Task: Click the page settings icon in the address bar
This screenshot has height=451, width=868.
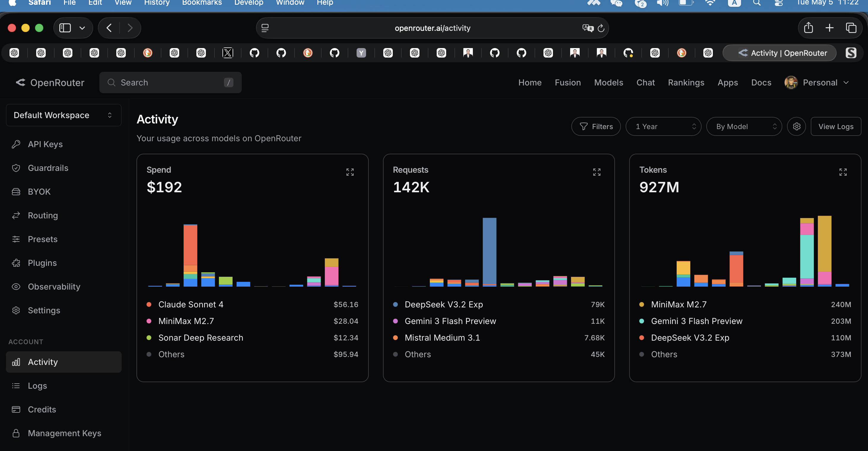Action: 265,28
